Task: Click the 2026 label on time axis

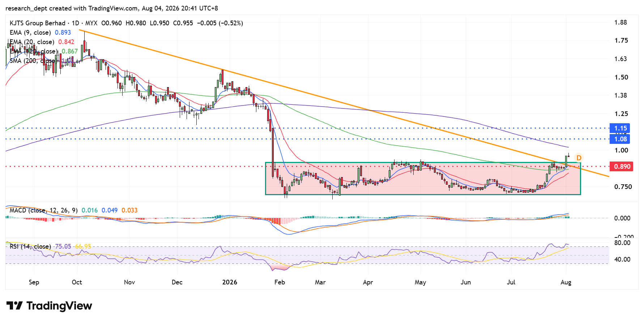Action: 230,282
